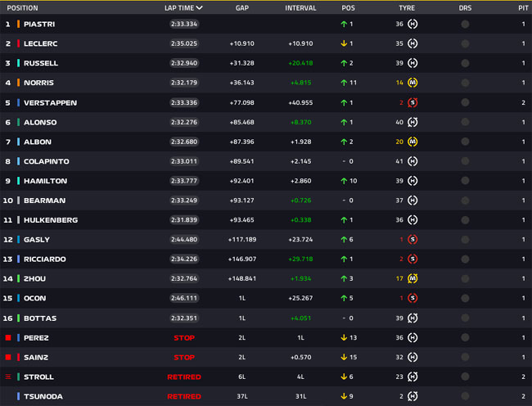Click Bottas's hard tyre icon
The width and height of the screenshot is (532, 406).
[x=413, y=318]
